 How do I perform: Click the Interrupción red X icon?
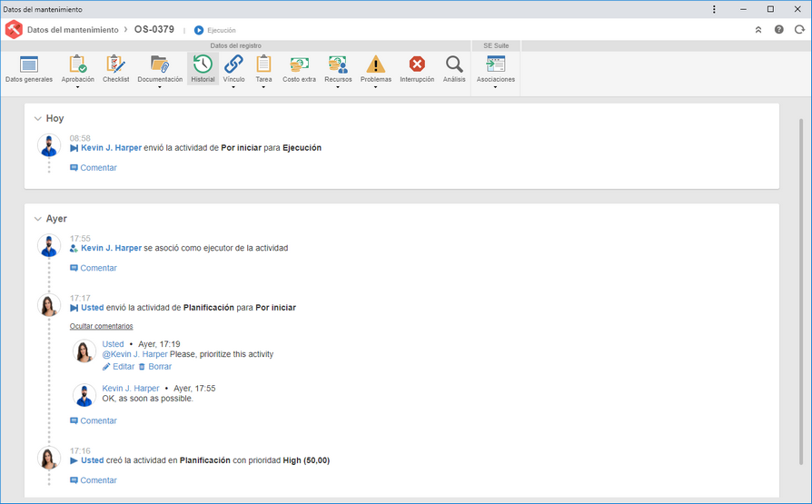tap(417, 64)
